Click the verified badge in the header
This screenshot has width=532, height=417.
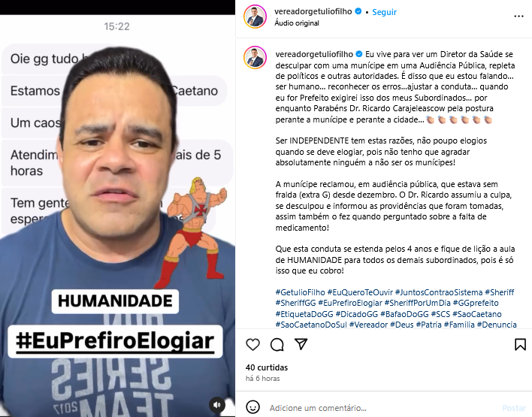(x=358, y=11)
